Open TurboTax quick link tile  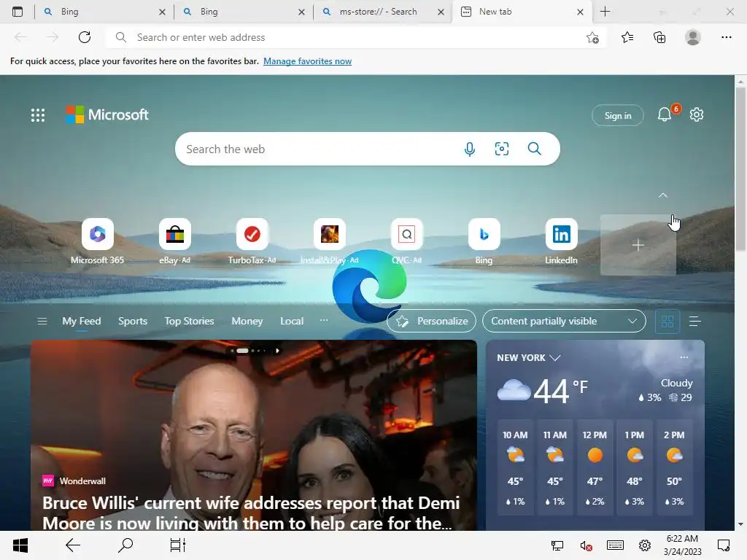(252, 241)
